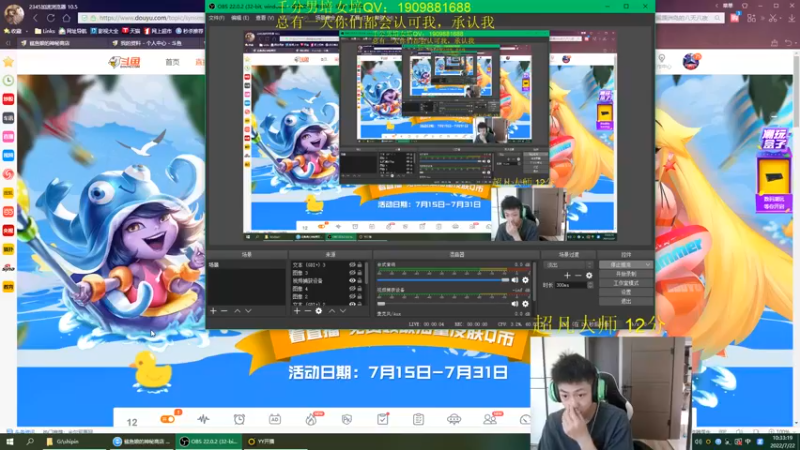Viewport: 800px width, 450px height.
Task: Adjust the transition duration stepper
Action: coord(590,285)
